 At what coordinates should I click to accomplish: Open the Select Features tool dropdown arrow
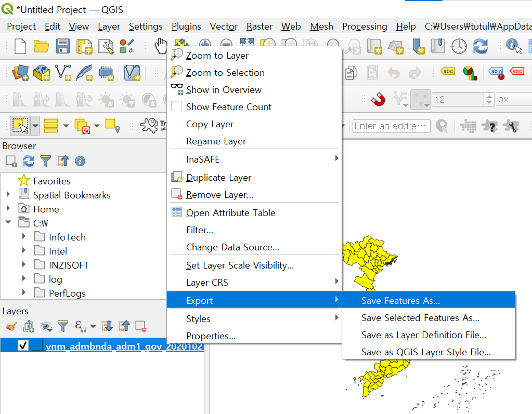(35, 126)
